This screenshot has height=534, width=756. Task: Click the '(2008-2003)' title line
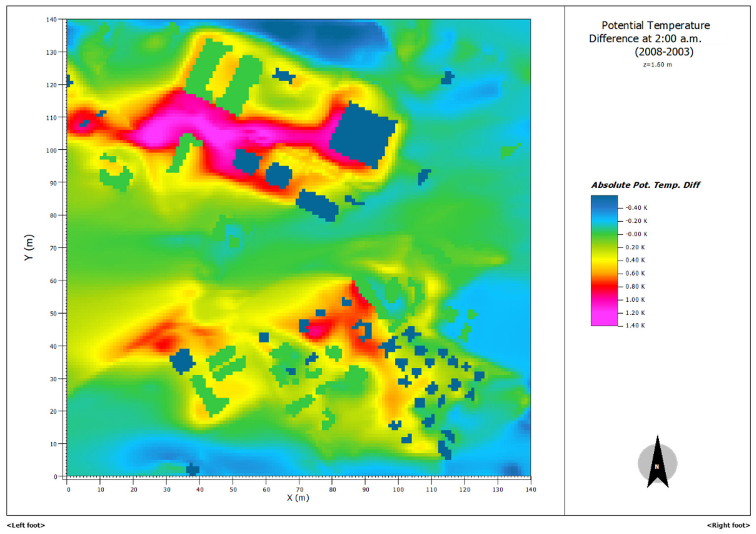click(x=664, y=52)
